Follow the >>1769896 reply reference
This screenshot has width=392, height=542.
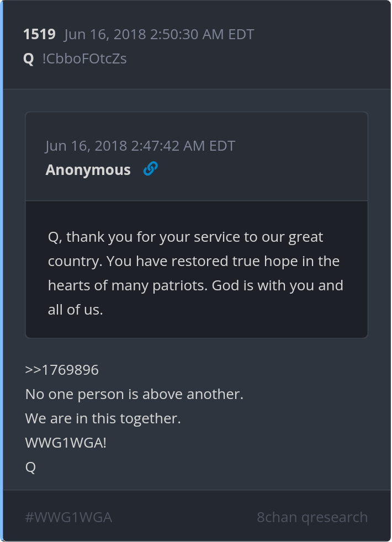click(x=62, y=370)
